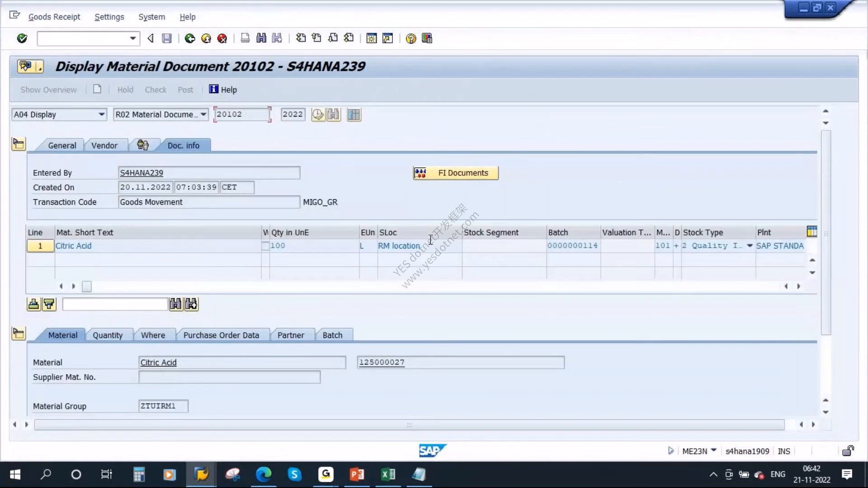Click the bottom horizontal scrollbar

pos(409,425)
